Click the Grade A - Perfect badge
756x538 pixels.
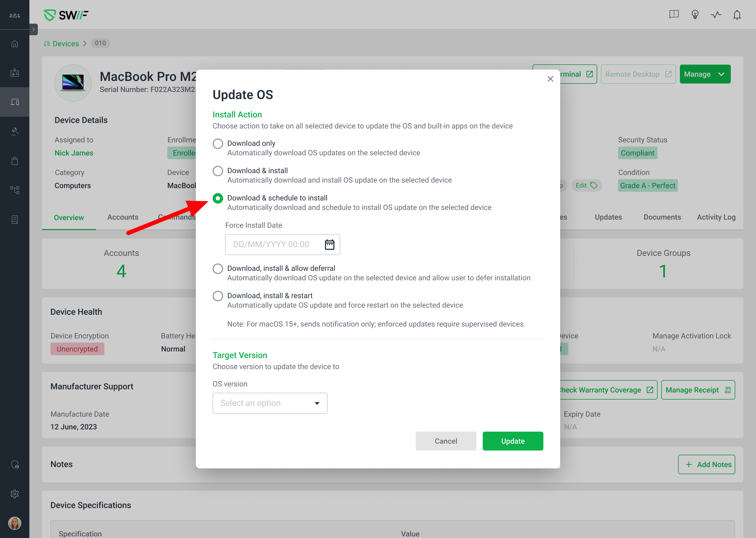pos(647,185)
